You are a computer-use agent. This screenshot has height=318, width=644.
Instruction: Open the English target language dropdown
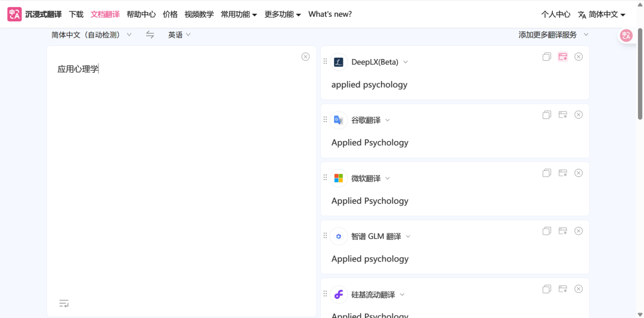pos(179,35)
